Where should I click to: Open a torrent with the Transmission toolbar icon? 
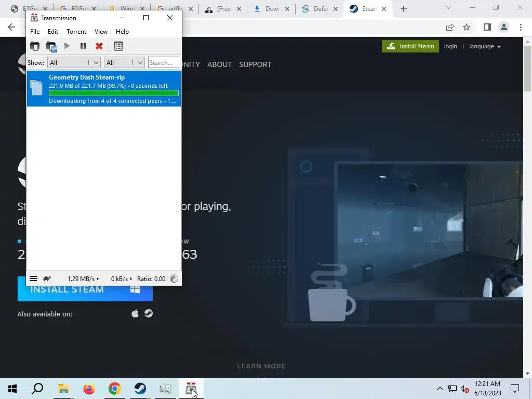click(35, 46)
